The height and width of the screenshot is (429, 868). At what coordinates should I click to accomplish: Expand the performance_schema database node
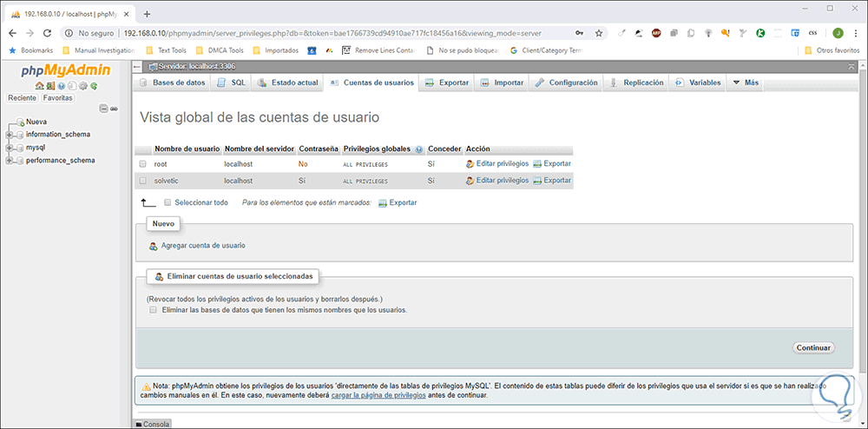9,161
